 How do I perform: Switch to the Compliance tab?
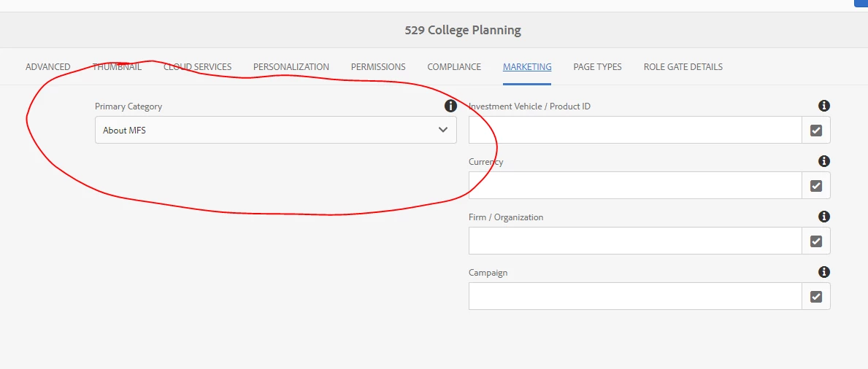coord(454,67)
